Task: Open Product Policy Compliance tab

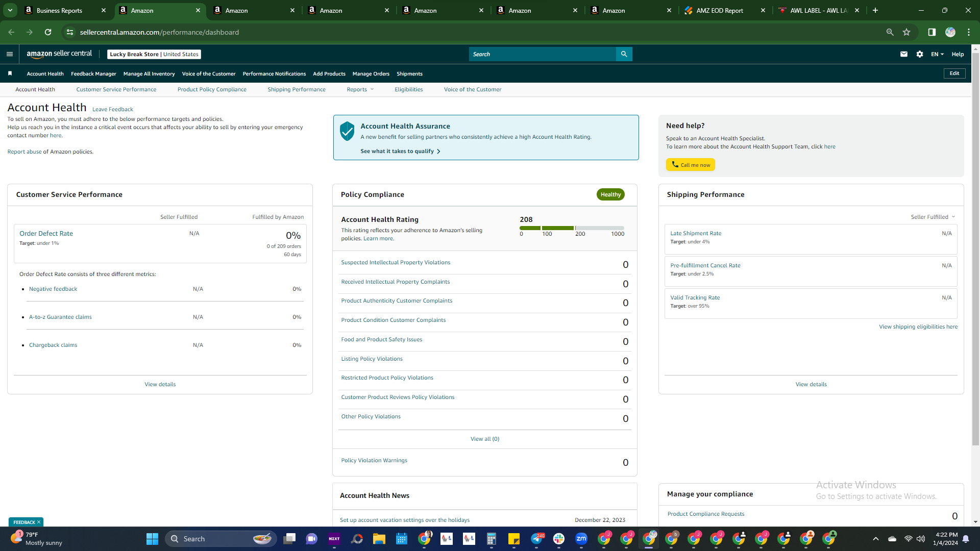Action: click(212, 89)
